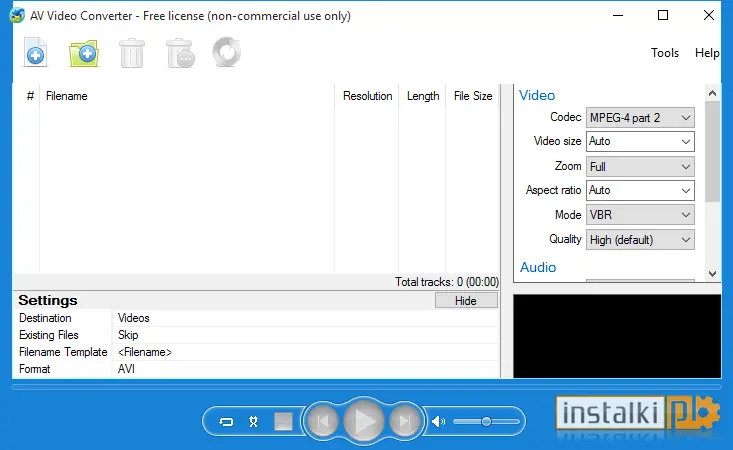Click the Add file icon
This screenshot has height=450, width=733.
click(35, 52)
